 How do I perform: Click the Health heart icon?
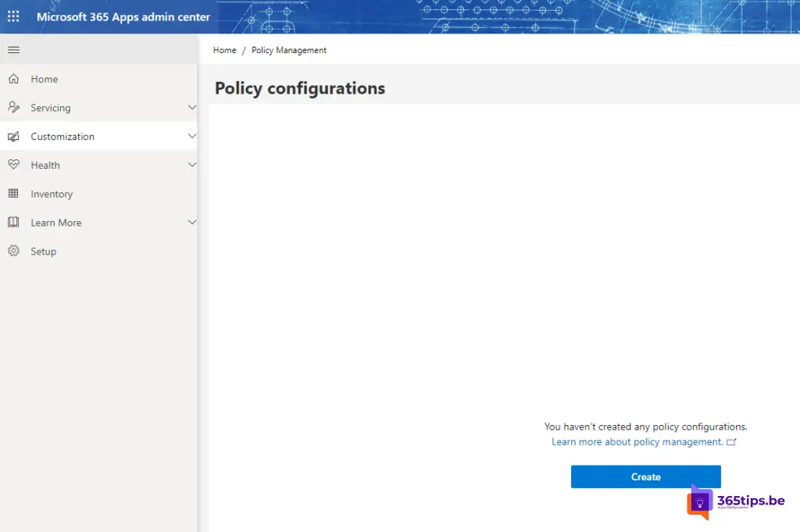coord(14,165)
